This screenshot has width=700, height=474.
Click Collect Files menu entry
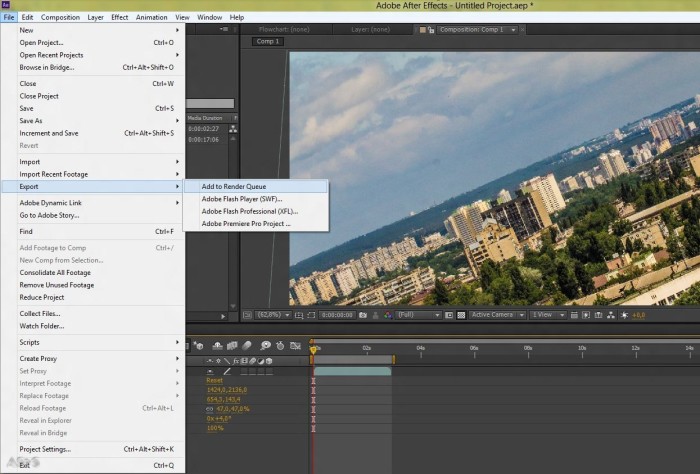coord(93,314)
